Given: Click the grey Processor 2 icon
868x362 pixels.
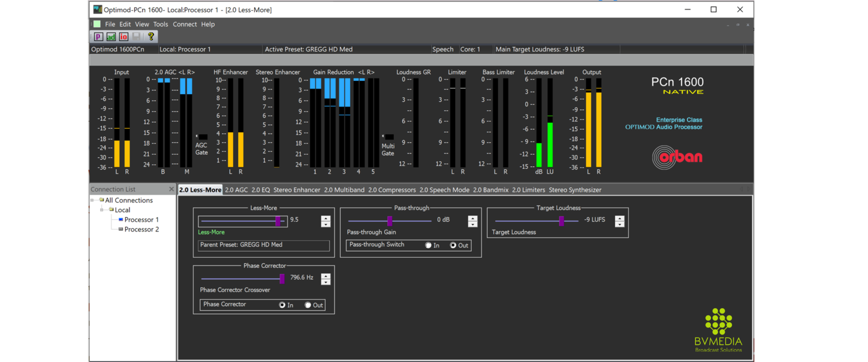Looking at the screenshot, I should (121, 229).
